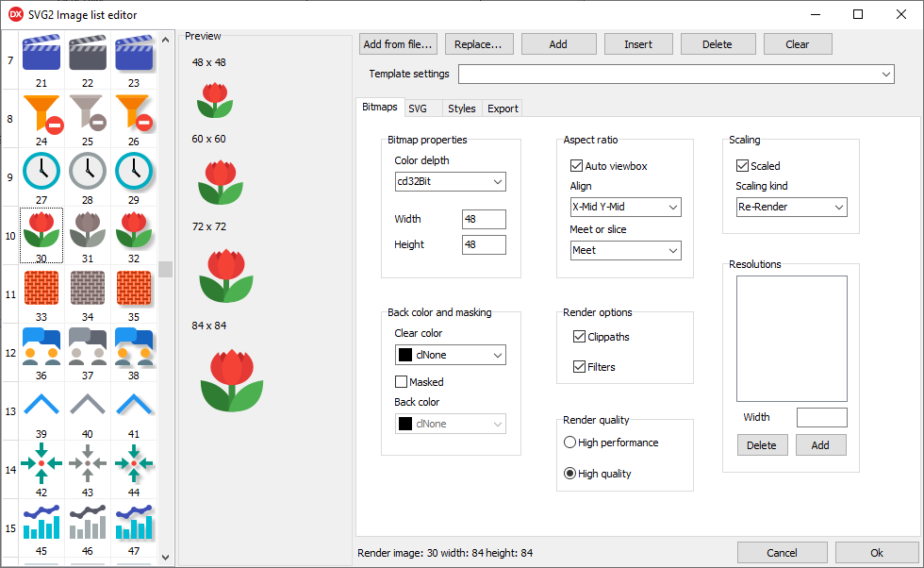Pick the orange brick pattern icon numbered 33
The width and height of the screenshot is (924, 568).
click(41, 288)
